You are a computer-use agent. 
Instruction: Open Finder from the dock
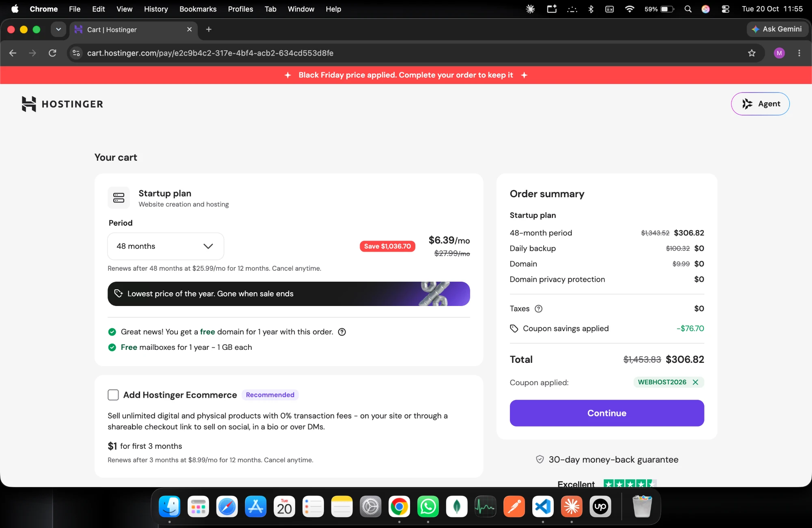[x=169, y=506]
